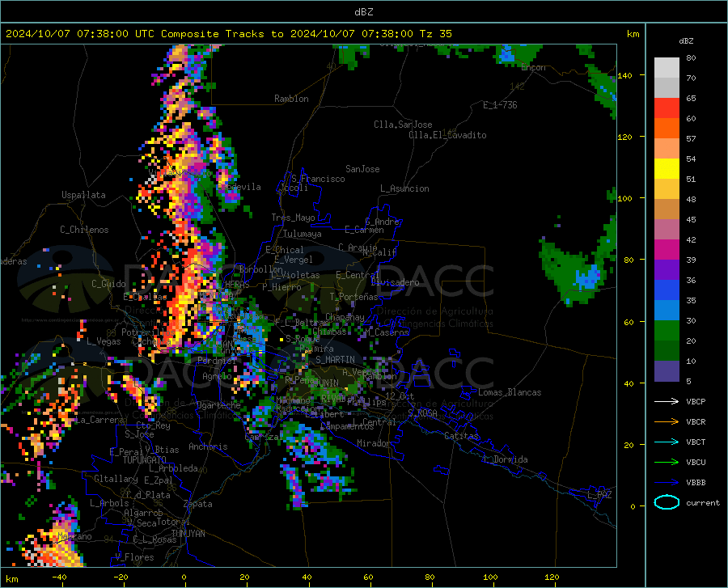Select the yellow 51 dBZ color swatch
Image resolution: width=728 pixels, height=588 pixels.
[x=667, y=169]
